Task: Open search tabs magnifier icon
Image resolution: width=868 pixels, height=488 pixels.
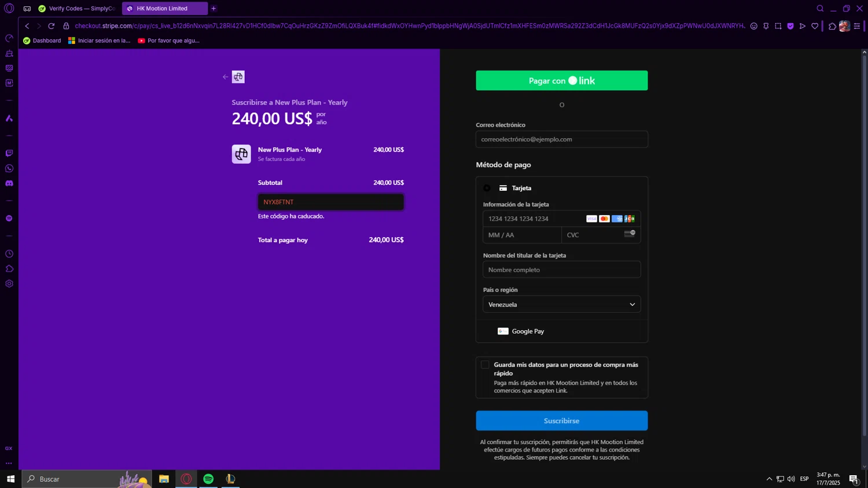Action: tap(820, 8)
